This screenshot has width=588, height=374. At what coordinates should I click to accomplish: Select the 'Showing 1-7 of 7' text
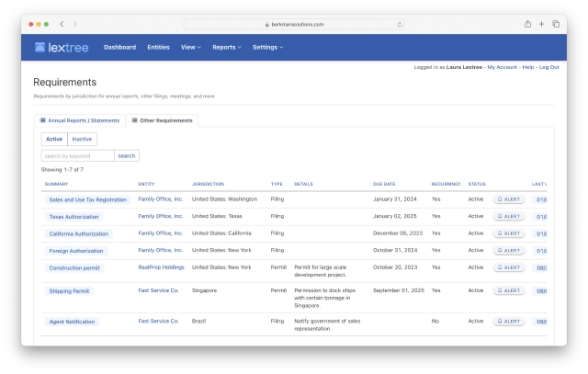click(62, 170)
